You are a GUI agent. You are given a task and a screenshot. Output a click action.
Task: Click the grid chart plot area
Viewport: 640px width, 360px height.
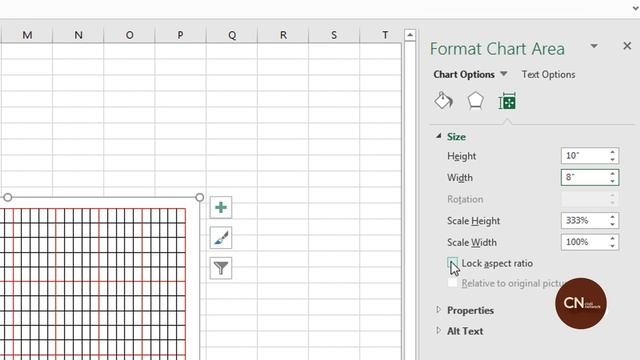(x=93, y=284)
